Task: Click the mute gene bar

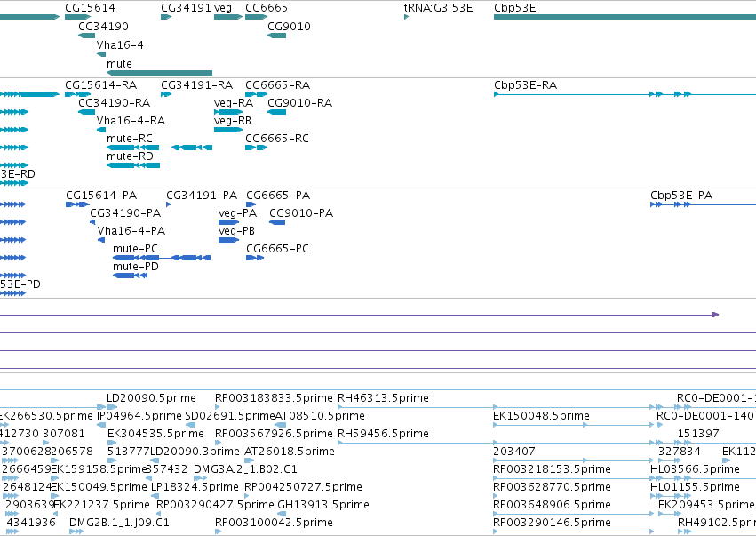Action: pyautogui.click(x=159, y=73)
